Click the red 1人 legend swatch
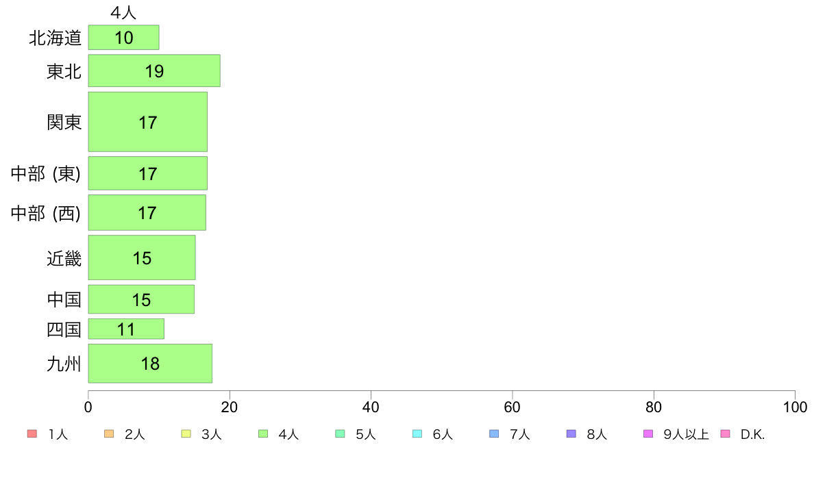This screenshot has width=814, height=504. click(x=32, y=434)
